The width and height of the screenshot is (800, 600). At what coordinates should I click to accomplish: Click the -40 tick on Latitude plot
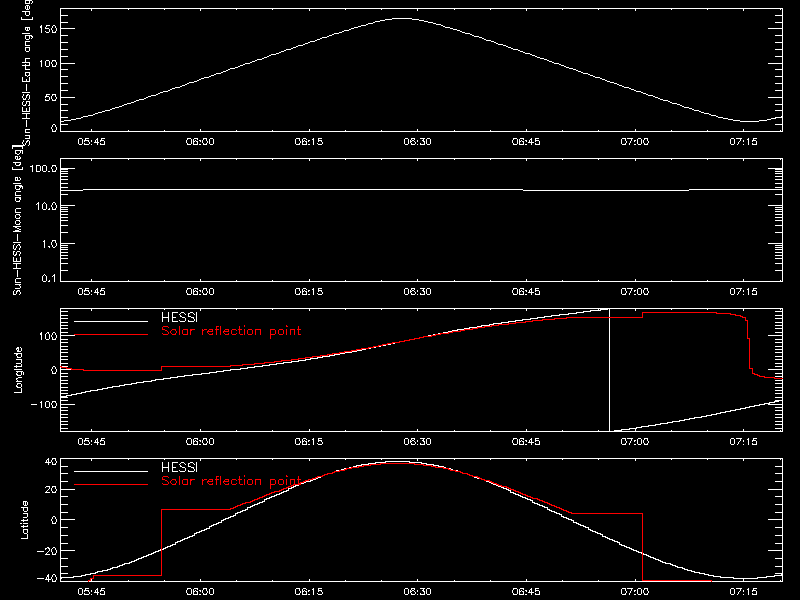point(47,579)
